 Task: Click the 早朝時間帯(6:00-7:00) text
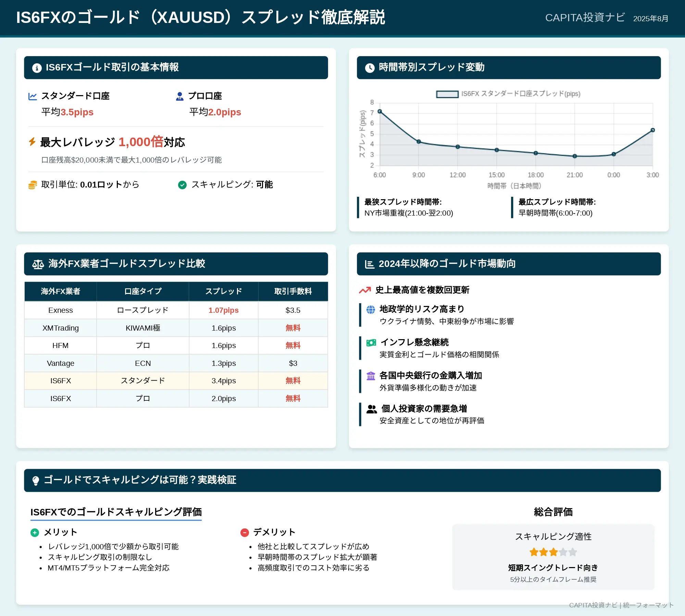pyautogui.click(x=555, y=213)
